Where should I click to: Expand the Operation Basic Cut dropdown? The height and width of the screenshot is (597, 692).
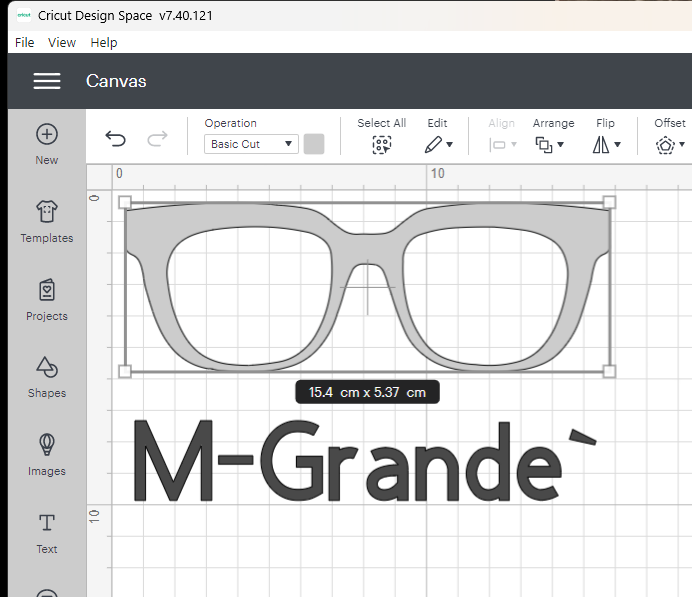pyautogui.click(x=251, y=144)
